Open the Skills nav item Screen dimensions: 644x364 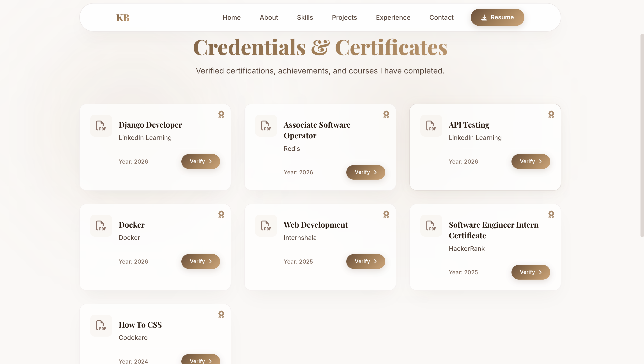305,18
